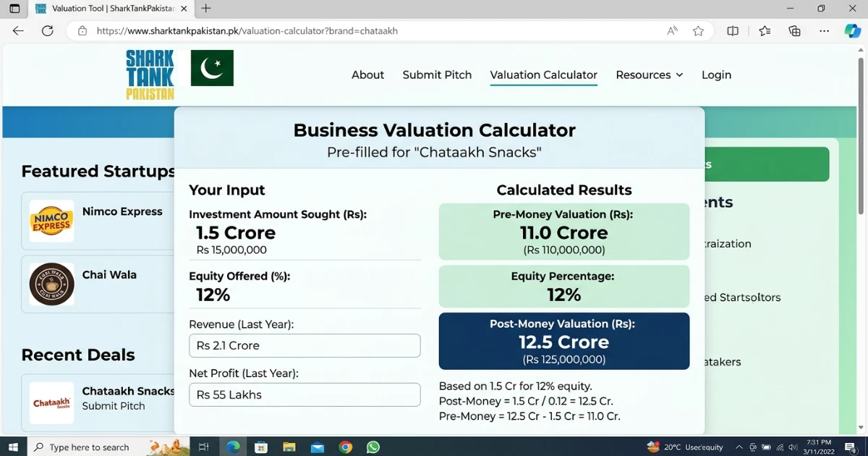Go to Submit Pitch page
Image resolution: width=868 pixels, height=456 pixels.
pyautogui.click(x=437, y=75)
